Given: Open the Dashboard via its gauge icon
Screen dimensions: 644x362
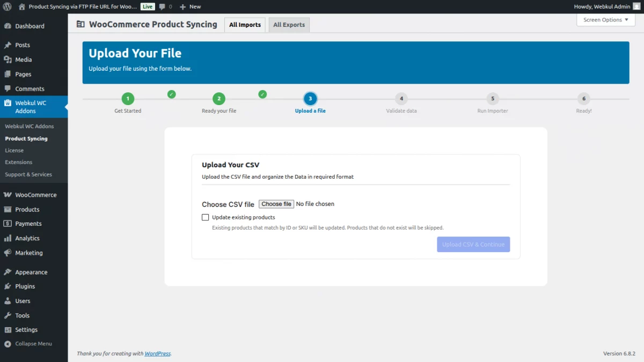Looking at the screenshot, I should coord(8,26).
